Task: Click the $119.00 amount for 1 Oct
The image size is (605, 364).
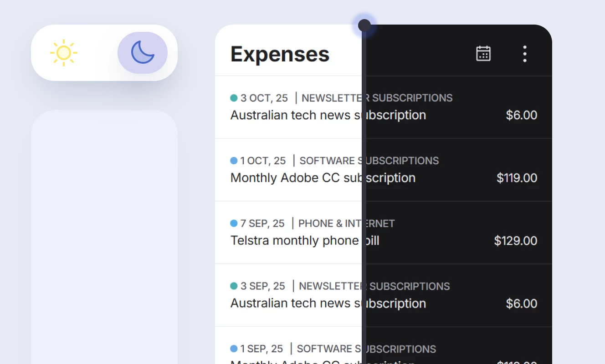Action: pyautogui.click(x=517, y=178)
